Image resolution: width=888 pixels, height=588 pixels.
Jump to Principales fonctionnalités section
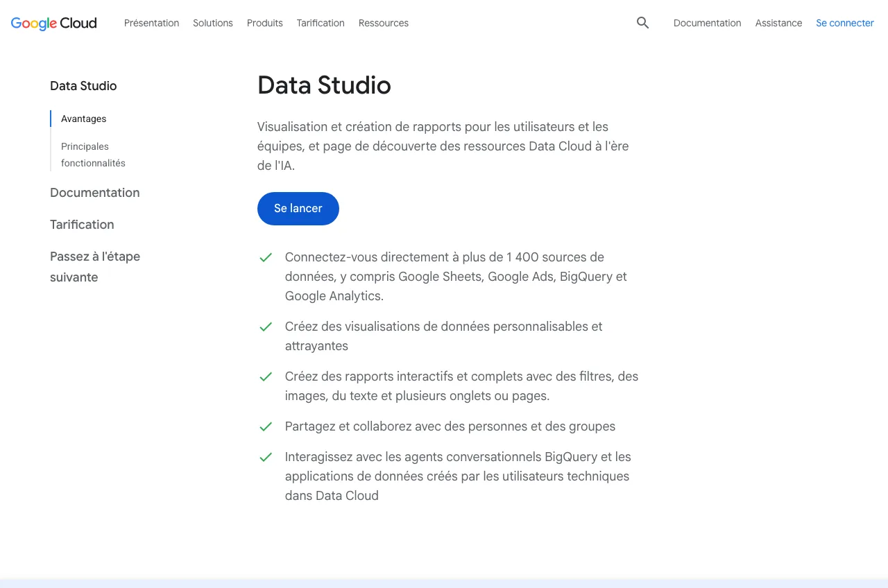[x=93, y=155]
